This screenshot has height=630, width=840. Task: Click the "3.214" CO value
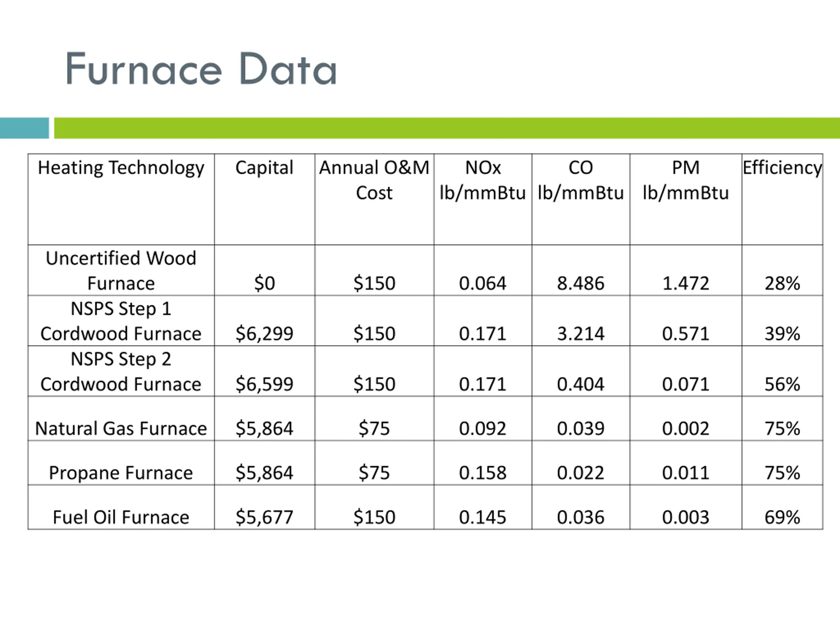point(581,334)
